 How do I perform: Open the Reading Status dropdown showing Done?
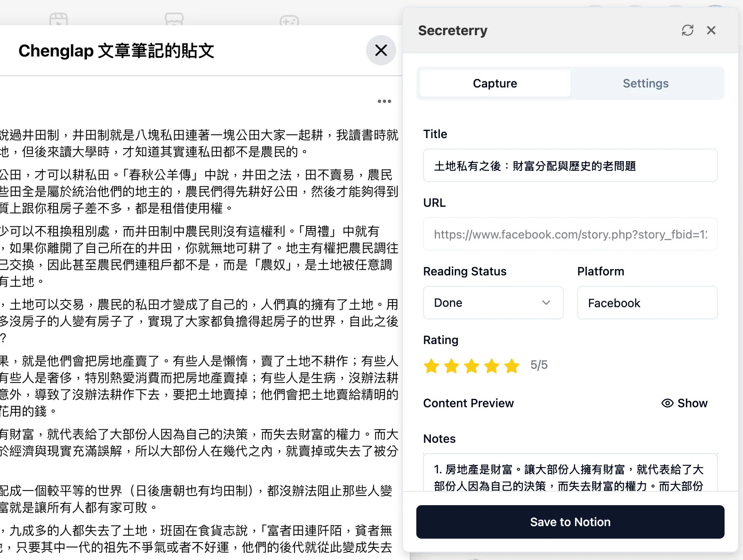pos(493,302)
